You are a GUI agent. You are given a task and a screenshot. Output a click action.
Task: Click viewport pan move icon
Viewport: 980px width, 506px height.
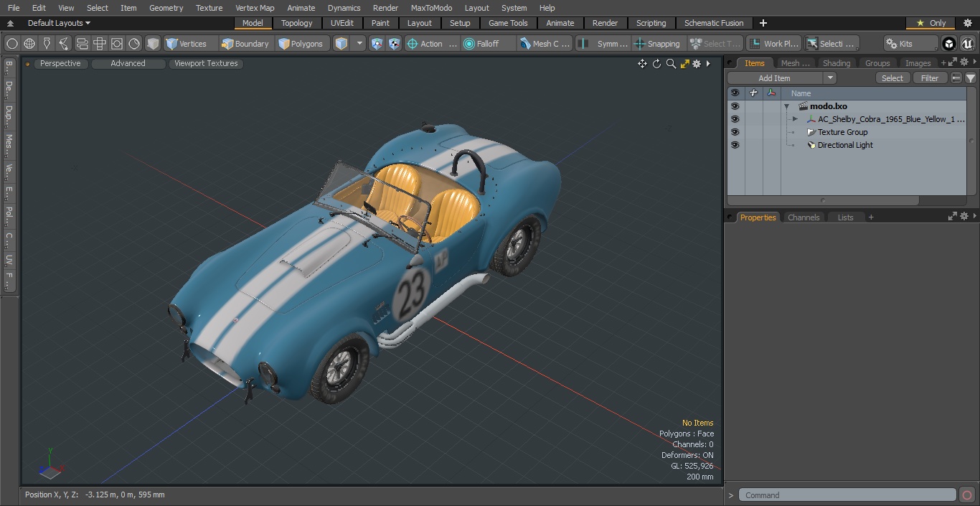pos(642,64)
